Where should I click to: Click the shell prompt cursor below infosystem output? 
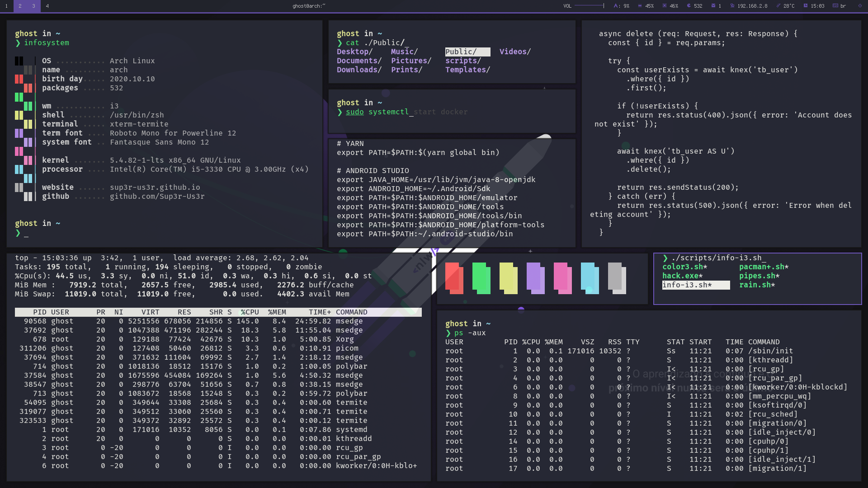tap(26, 234)
